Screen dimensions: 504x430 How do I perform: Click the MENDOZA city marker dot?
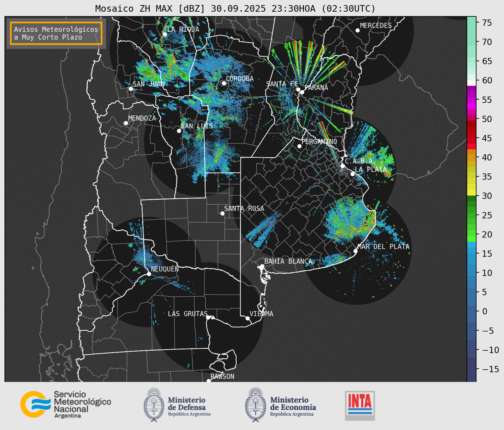click(x=126, y=123)
